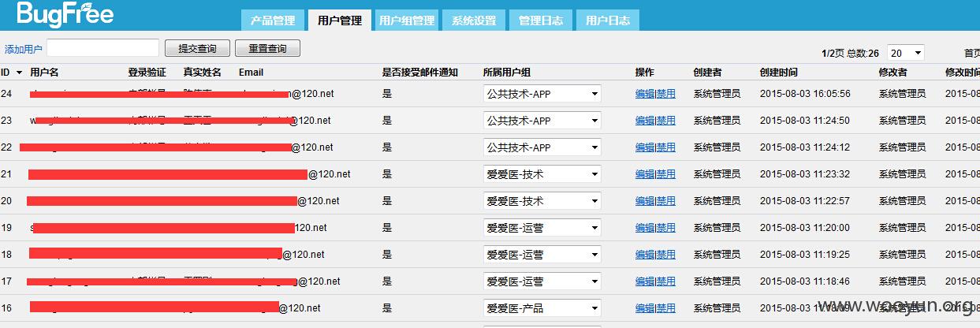Click creation time 2015-08-03 11:18:46
This screenshot has width=980, height=328.
[x=805, y=281]
